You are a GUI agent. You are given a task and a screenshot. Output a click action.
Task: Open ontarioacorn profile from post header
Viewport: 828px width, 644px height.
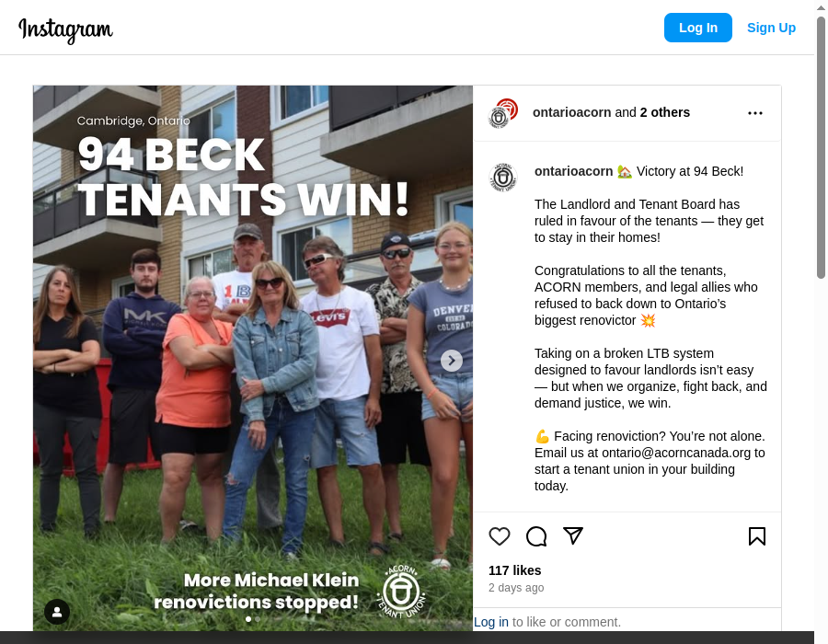point(572,112)
